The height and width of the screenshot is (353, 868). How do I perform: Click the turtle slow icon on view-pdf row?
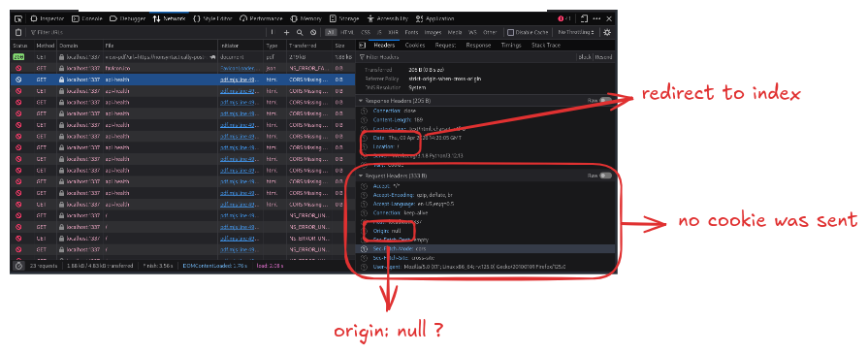click(212, 57)
